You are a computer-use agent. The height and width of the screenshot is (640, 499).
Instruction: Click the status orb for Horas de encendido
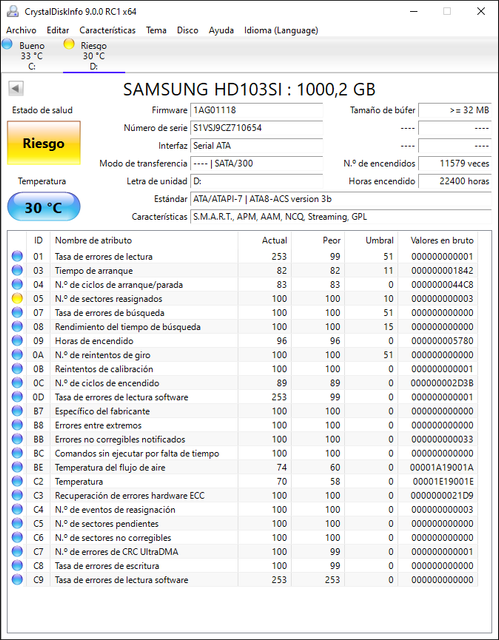click(x=17, y=341)
